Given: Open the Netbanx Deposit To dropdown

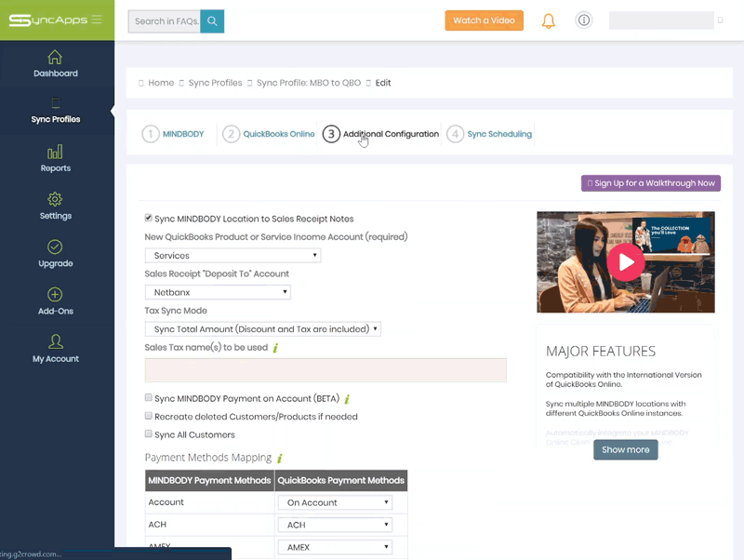Looking at the screenshot, I should tap(218, 292).
